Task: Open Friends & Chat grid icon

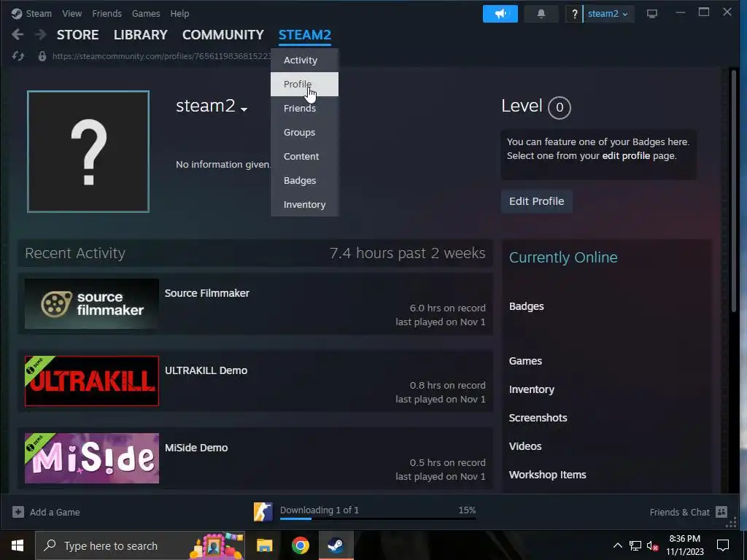Action: coord(721,512)
